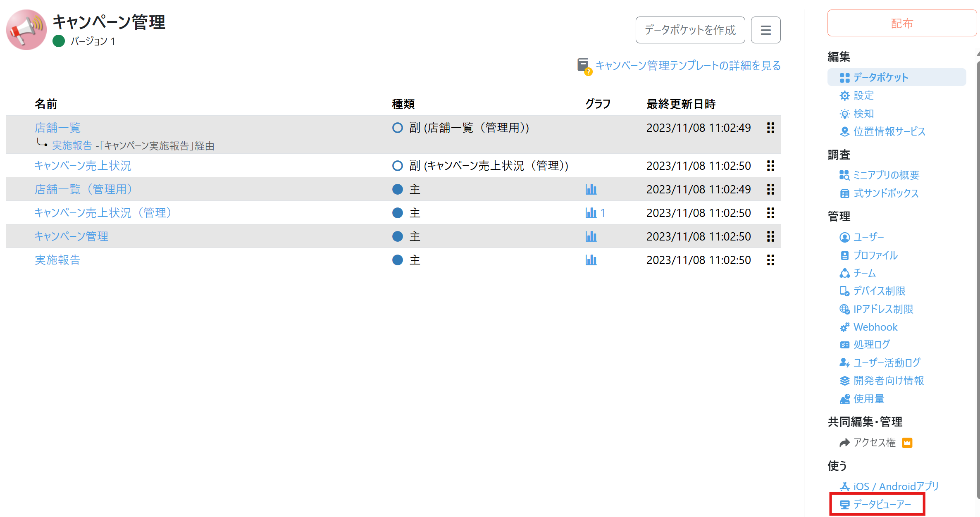
Task: Open graph icon for 店舗一覧（管理用）
Action: (591, 189)
